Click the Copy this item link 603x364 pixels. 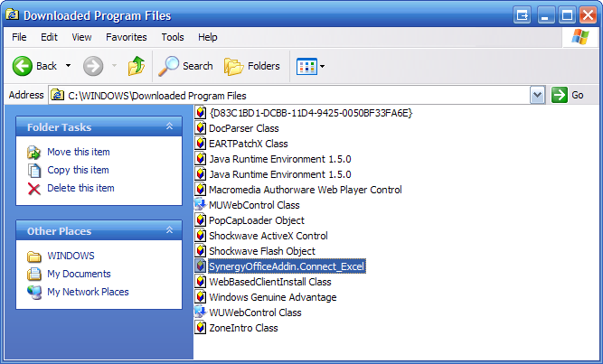click(78, 170)
